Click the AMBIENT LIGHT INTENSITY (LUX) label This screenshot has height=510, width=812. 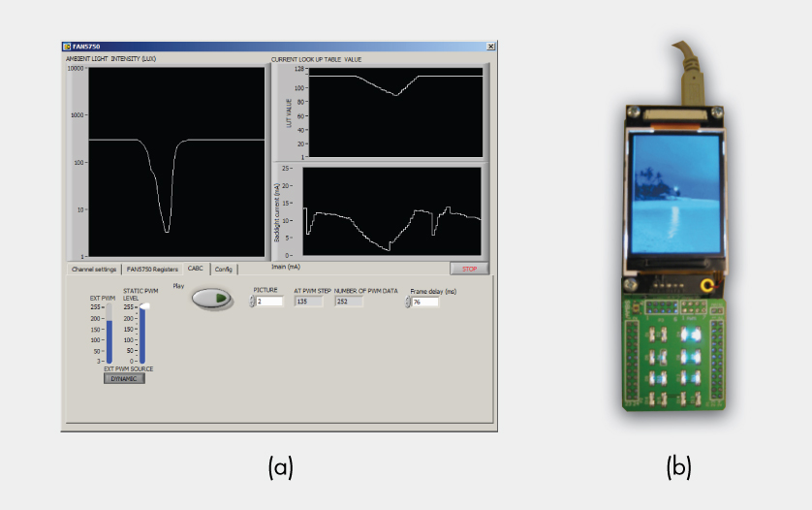[x=110, y=59]
